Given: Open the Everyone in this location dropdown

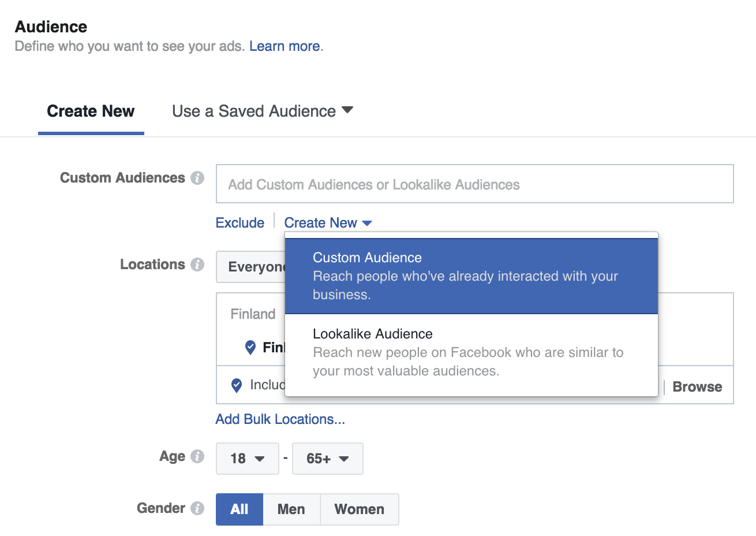Looking at the screenshot, I should (x=251, y=267).
